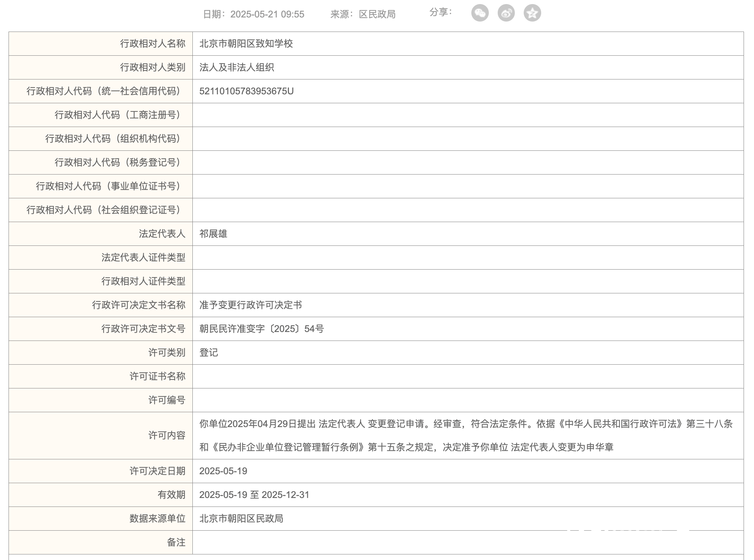Click data source 北京市朝阳区民政局
This screenshot has height=560, width=754.
pos(241,518)
